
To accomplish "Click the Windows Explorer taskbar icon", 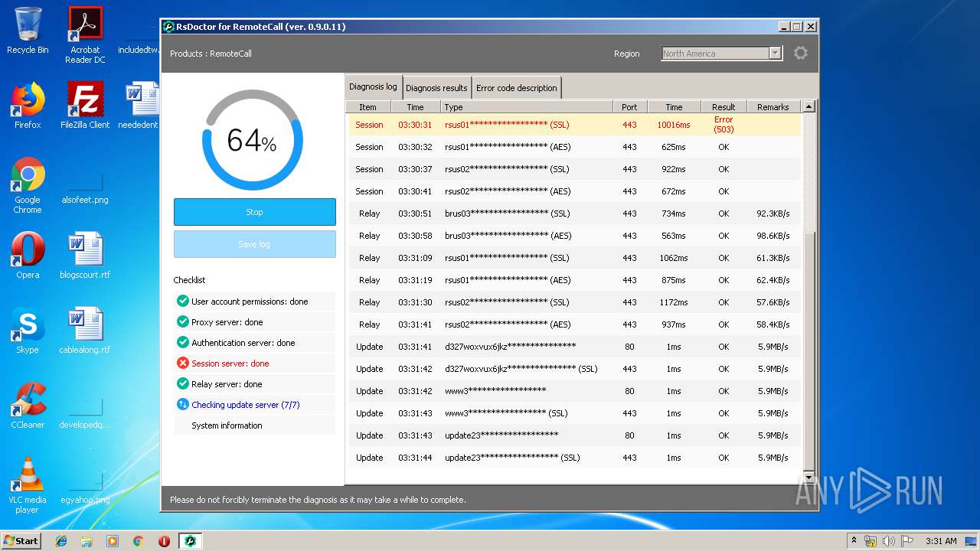I will [x=87, y=541].
